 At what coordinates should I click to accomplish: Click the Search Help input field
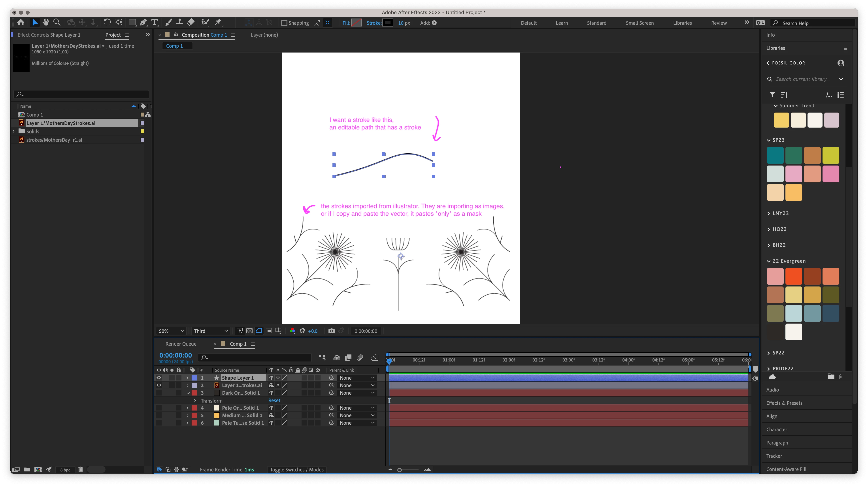click(815, 23)
